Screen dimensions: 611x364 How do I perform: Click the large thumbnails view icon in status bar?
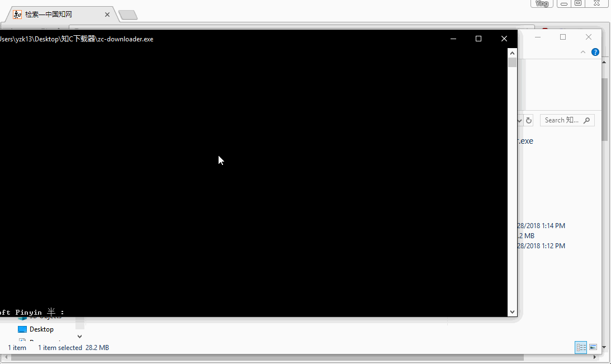pos(593,347)
